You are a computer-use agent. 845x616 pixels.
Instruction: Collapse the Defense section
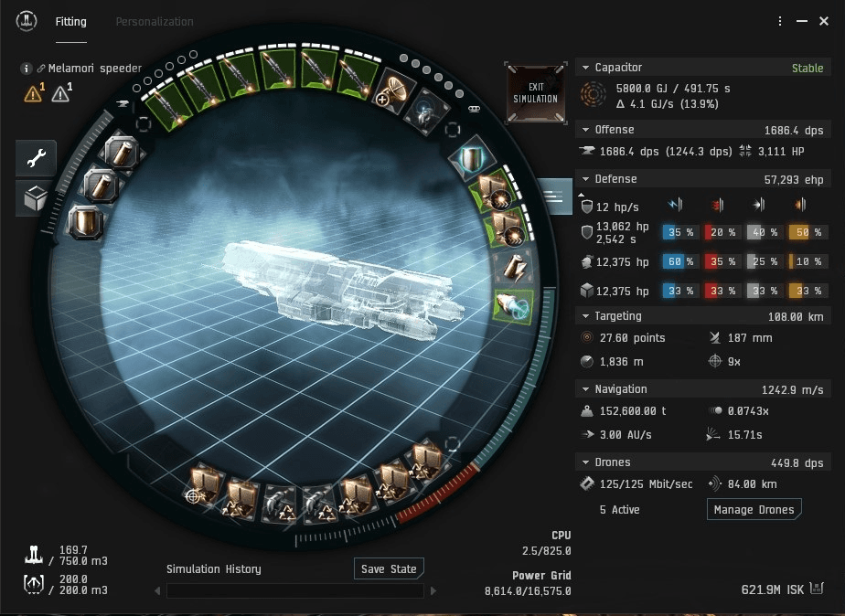585,179
